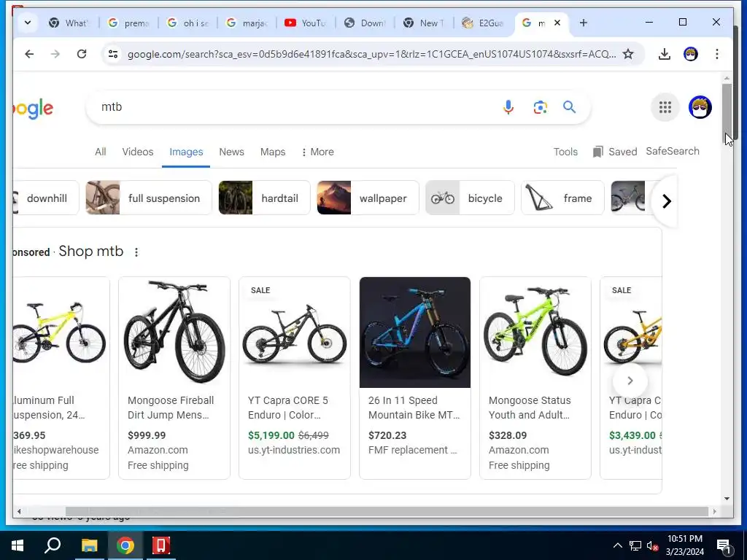
Task: Click scroll down arrow of vertical scrollbar
Action: [x=727, y=499]
